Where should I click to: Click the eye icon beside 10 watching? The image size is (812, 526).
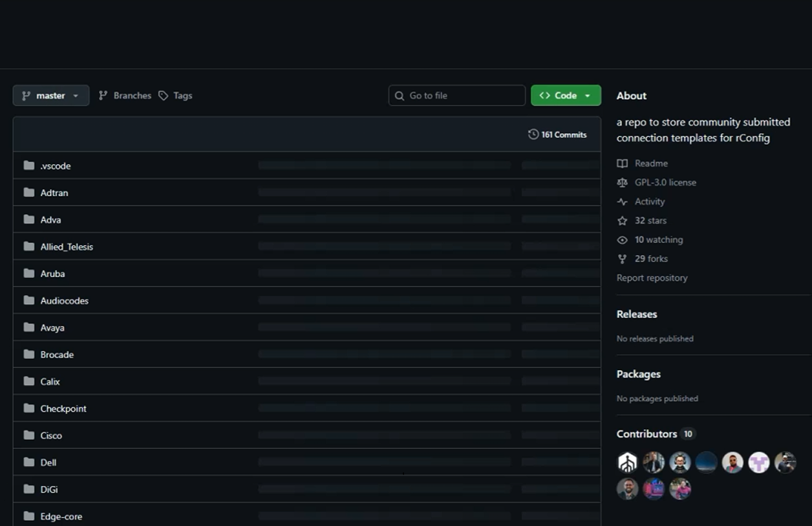click(622, 240)
